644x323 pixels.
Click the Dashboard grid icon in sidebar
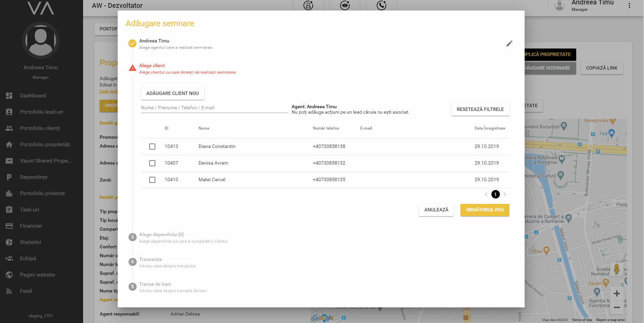click(x=9, y=96)
